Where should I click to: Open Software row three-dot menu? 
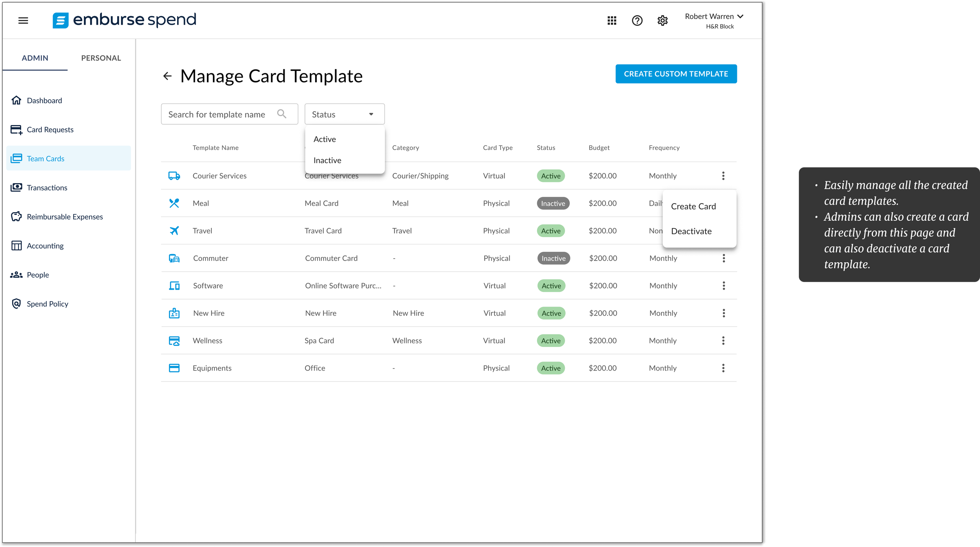tap(724, 285)
